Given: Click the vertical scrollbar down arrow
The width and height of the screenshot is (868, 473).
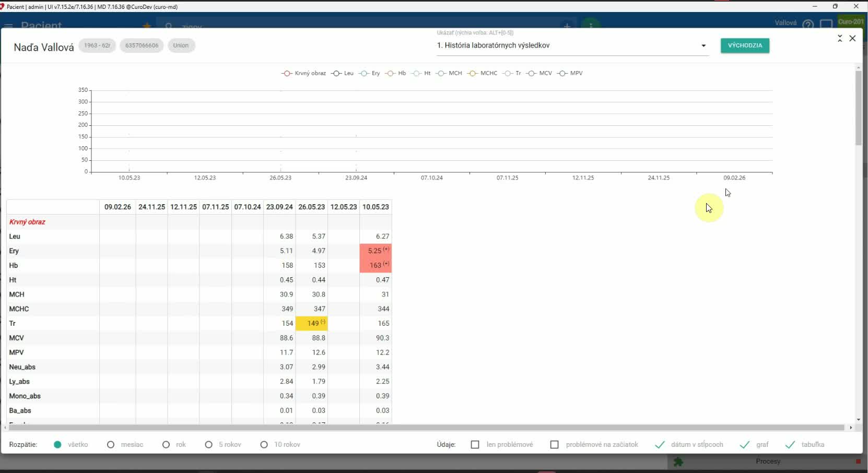Looking at the screenshot, I should (859, 420).
